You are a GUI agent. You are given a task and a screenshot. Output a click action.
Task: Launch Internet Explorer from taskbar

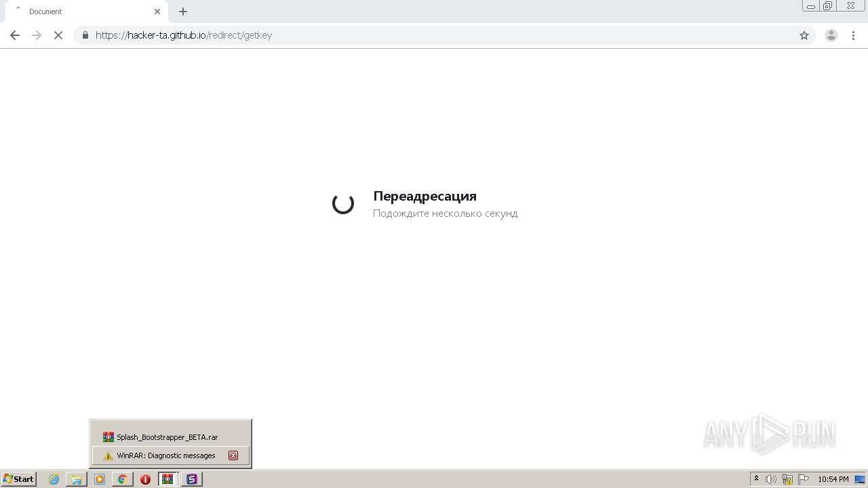point(54,479)
